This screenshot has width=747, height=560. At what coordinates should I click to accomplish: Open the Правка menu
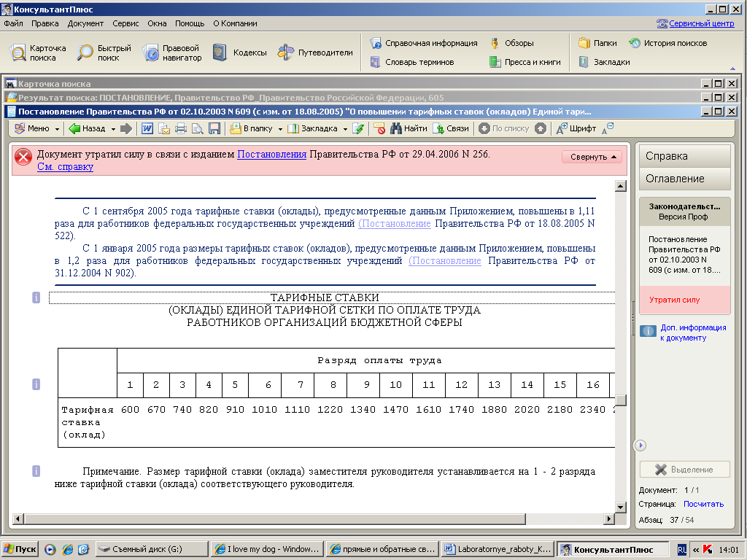coord(44,23)
